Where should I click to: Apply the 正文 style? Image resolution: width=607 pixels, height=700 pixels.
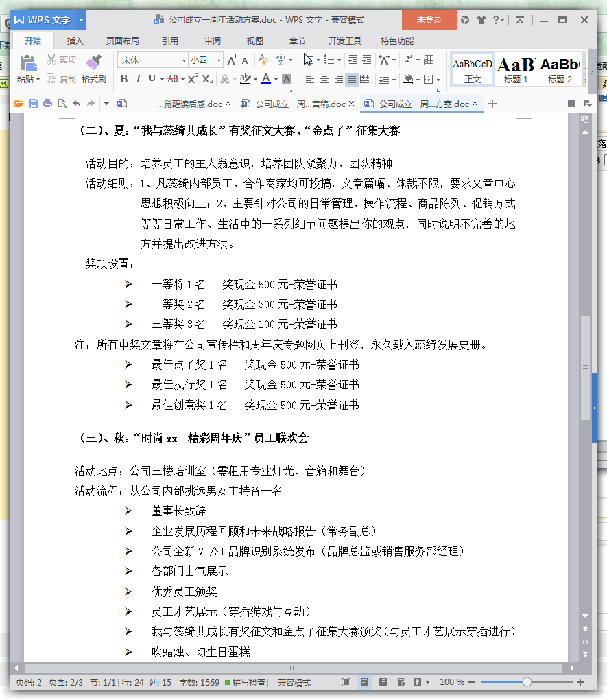(x=472, y=69)
